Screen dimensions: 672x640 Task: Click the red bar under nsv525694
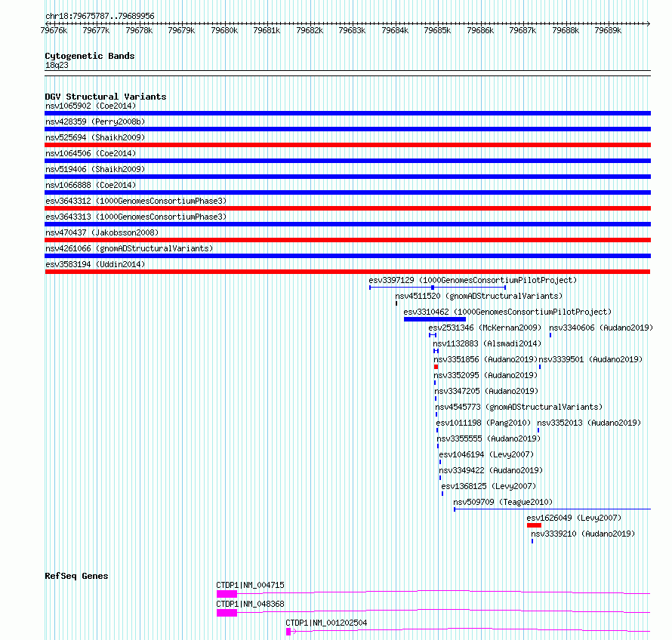click(x=347, y=145)
